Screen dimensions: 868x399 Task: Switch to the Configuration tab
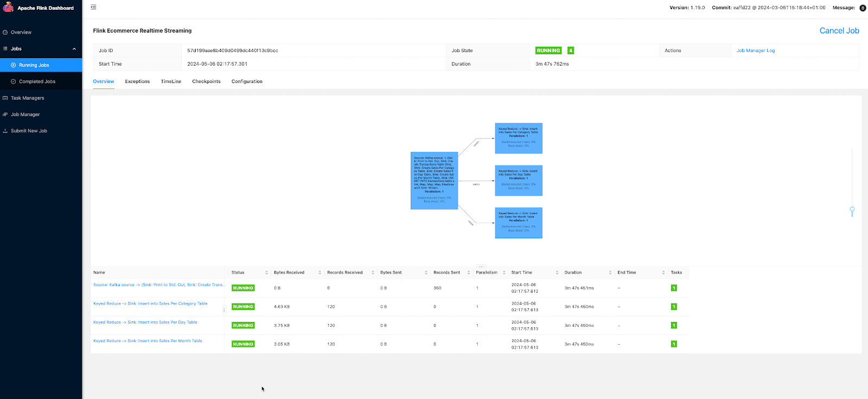[x=247, y=81]
